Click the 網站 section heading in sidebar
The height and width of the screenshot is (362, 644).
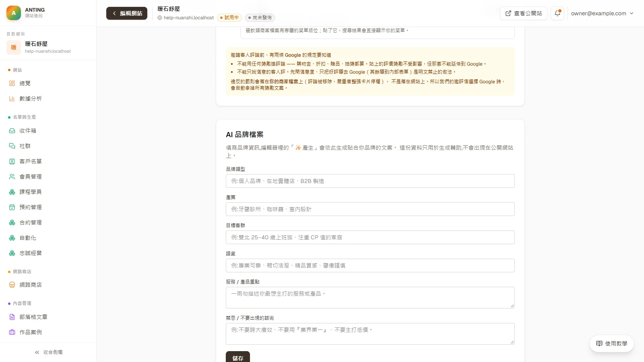17,70
